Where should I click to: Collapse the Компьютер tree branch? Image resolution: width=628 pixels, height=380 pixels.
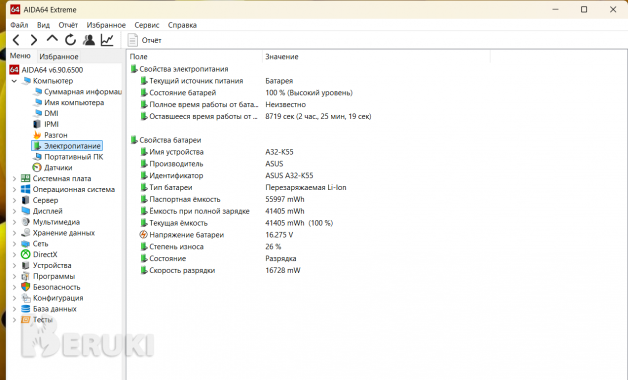tap(14, 81)
